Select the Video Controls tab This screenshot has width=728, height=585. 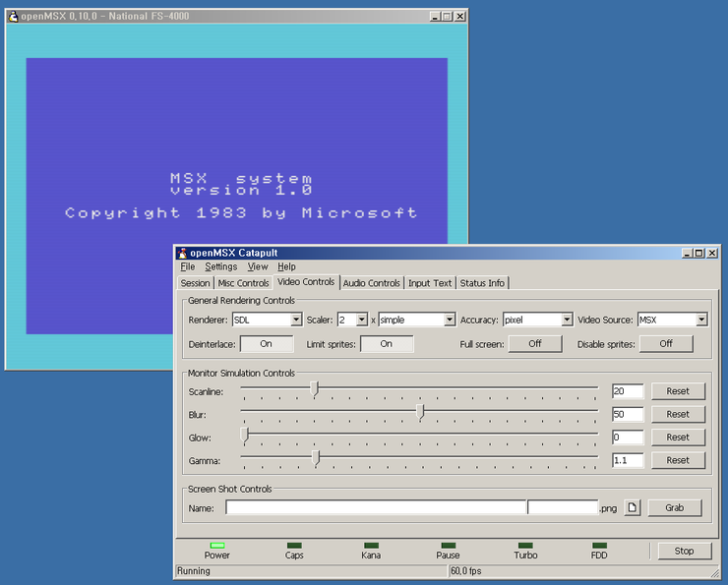(306, 282)
